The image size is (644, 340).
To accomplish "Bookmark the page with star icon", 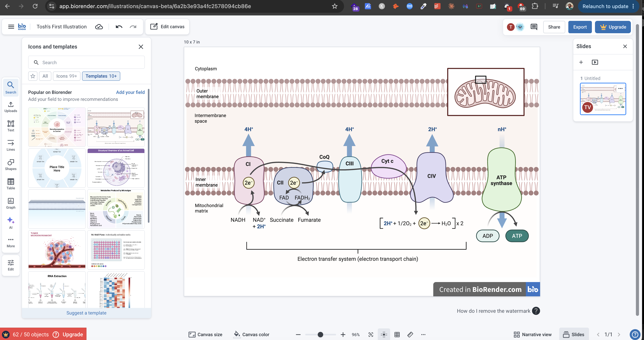I will (335, 6).
